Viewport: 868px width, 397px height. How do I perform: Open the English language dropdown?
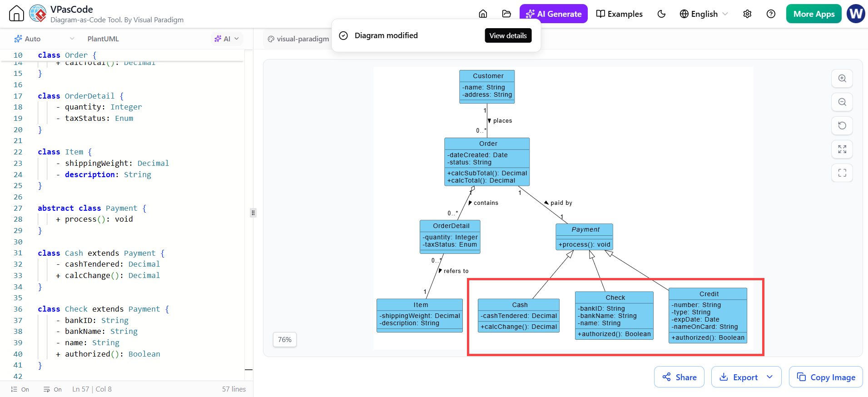pyautogui.click(x=704, y=14)
